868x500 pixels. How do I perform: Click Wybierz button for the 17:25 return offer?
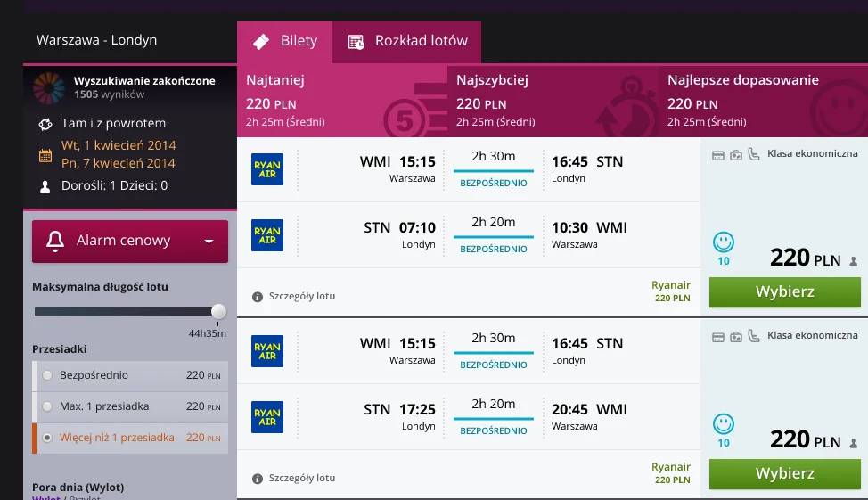784,473
